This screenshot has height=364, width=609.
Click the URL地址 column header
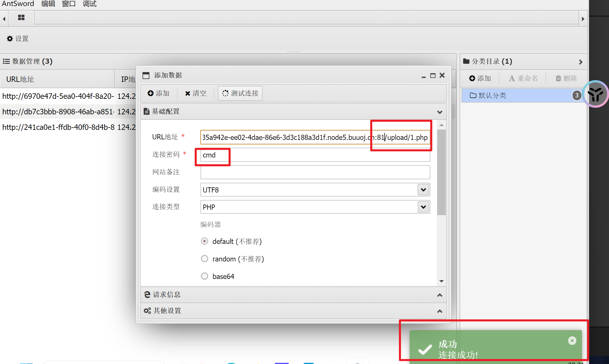[57, 79]
